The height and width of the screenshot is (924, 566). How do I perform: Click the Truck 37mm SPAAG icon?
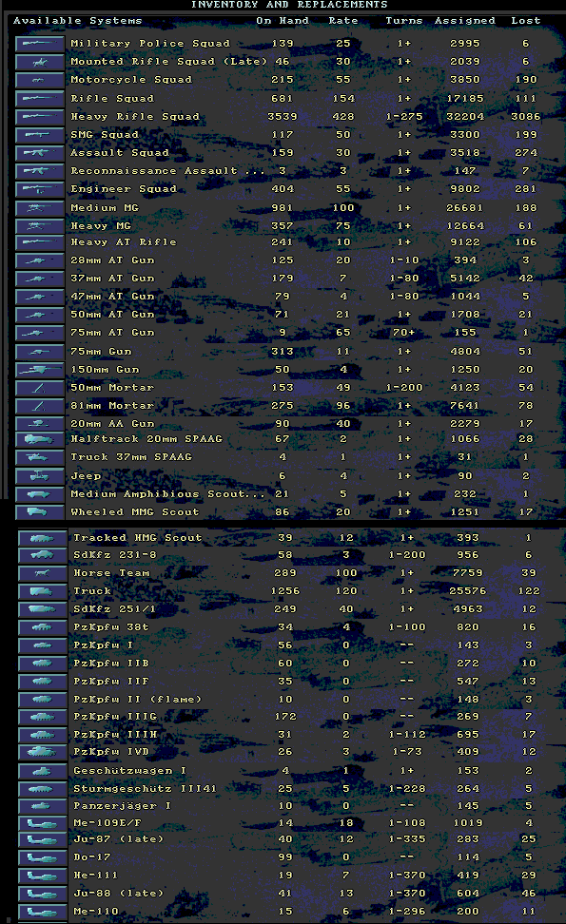click(40, 458)
